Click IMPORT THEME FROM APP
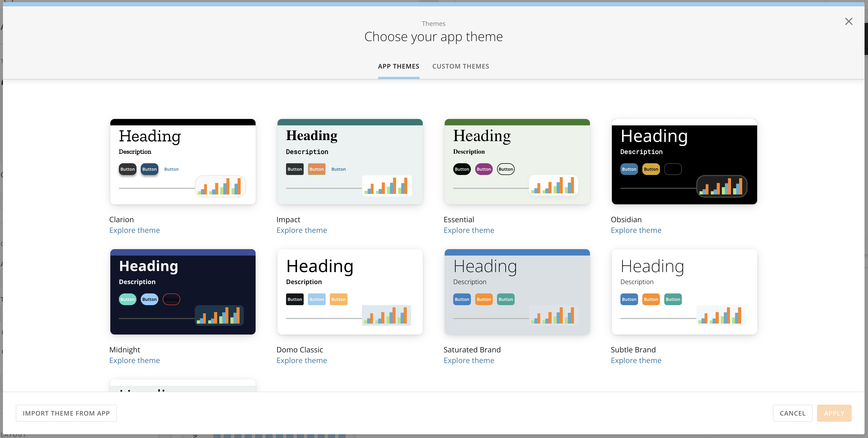 [x=66, y=413]
